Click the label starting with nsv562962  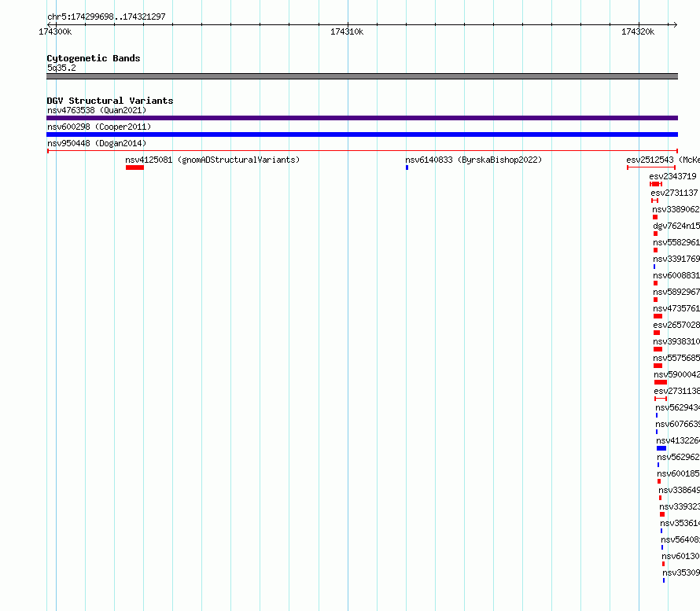pyautogui.click(x=679, y=457)
